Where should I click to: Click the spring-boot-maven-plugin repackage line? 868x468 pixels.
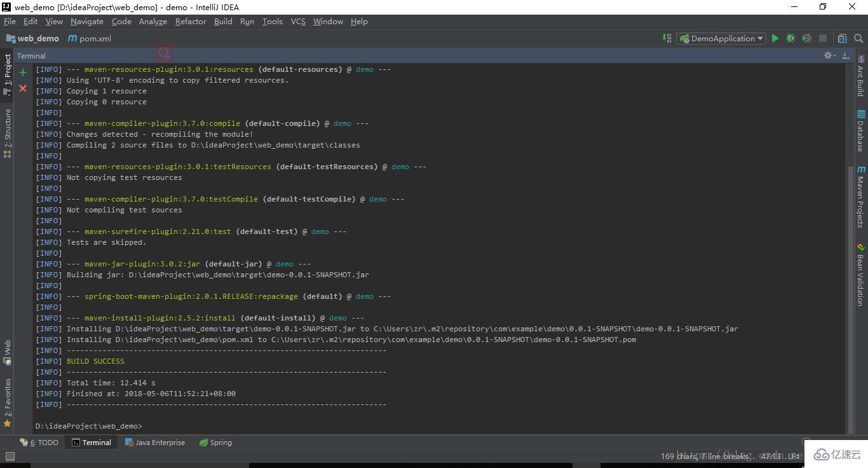[x=214, y=296]
